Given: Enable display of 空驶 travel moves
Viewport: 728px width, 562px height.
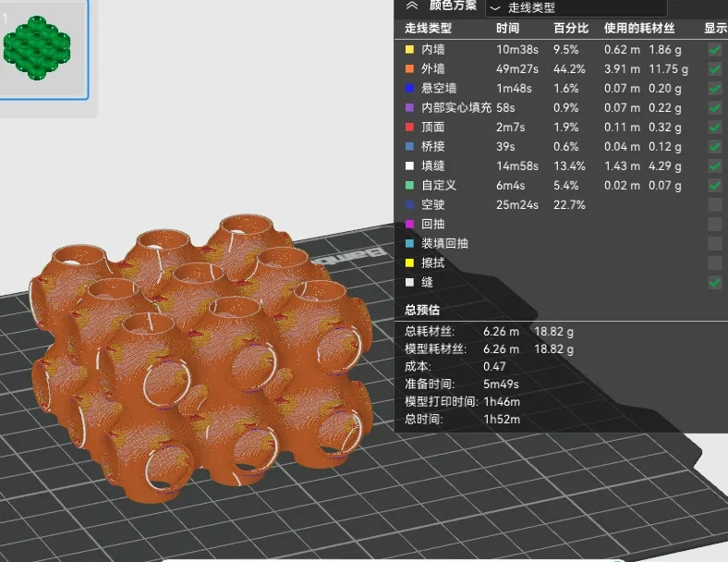Looking at the screenshot, I should (715, 205).
